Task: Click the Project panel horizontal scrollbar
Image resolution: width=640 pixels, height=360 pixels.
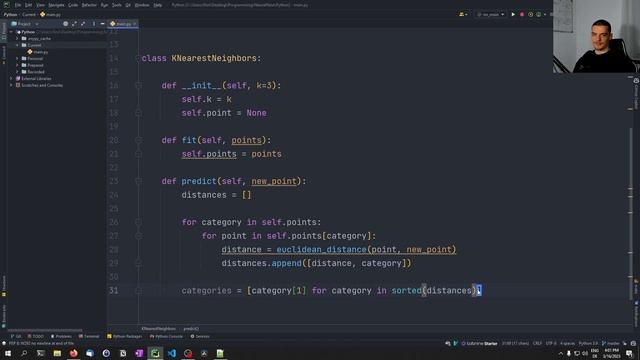Action: pyautogui.click(x=45, y=330)
